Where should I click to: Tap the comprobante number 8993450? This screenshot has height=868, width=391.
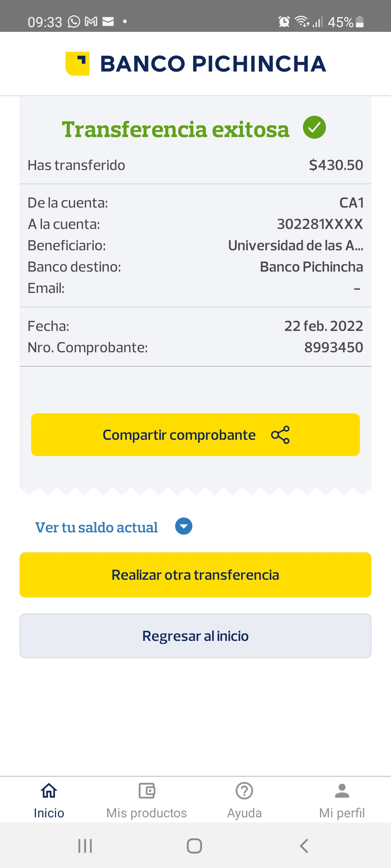click(x=333, y=348)
